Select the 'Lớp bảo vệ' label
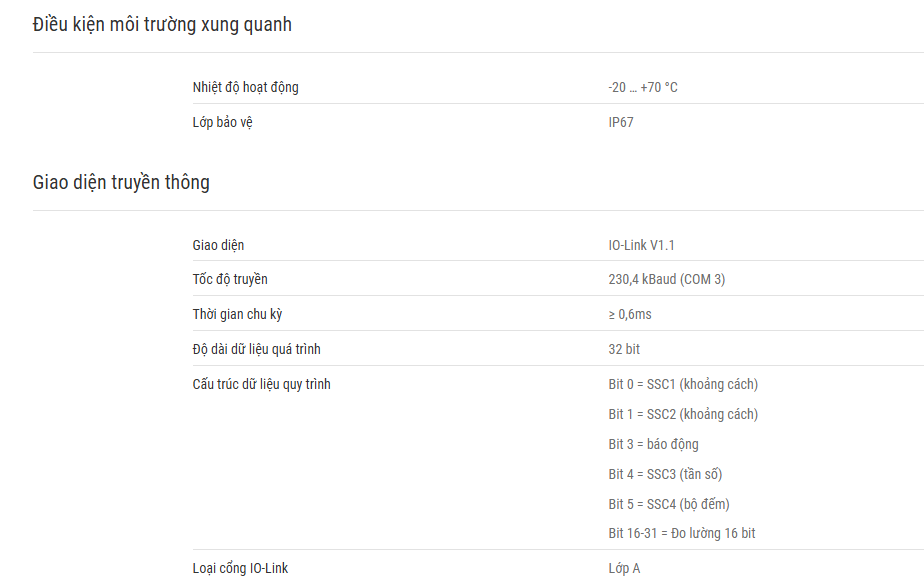The width and height of the screenshot is (924, 584). tap(222, 122)
